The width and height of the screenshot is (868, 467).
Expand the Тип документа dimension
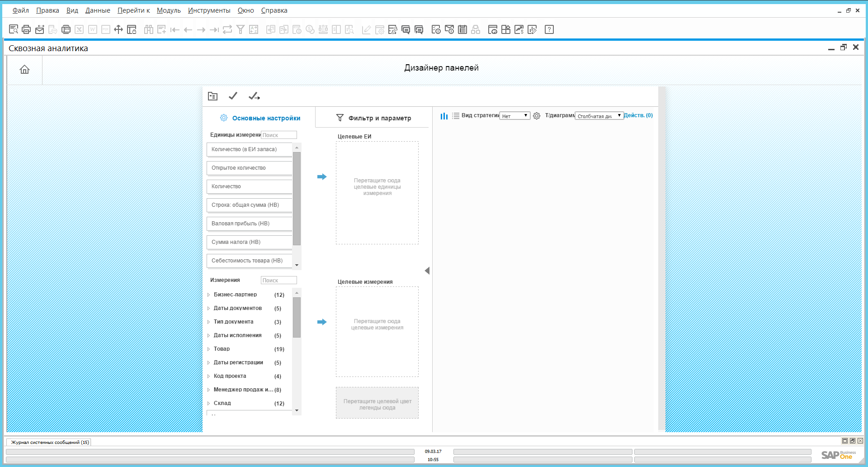tap(208, 322)
